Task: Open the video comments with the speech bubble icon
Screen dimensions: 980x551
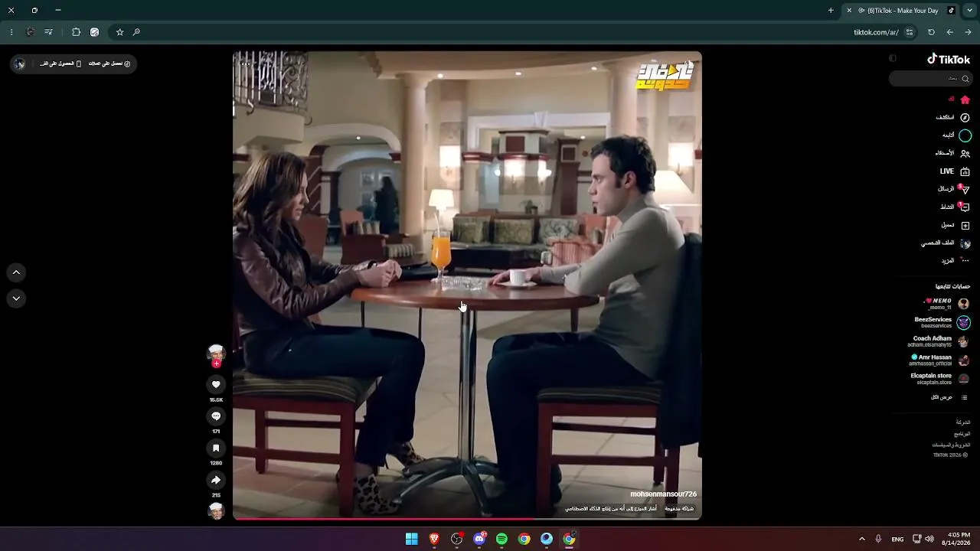Action: coord(216,416)
